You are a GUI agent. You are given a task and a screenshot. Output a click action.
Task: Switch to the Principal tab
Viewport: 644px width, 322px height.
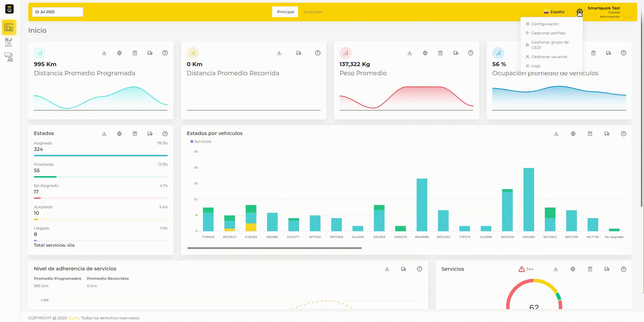tap(285, 12)
